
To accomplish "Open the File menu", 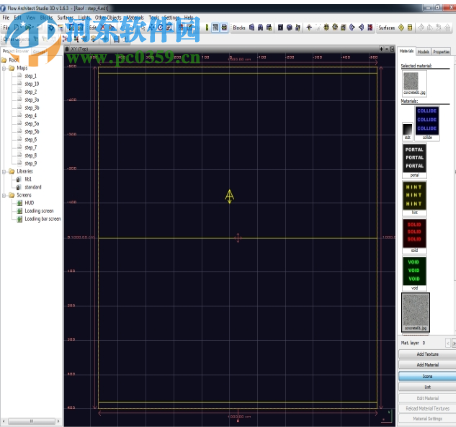I will click(x=6, y=17).
